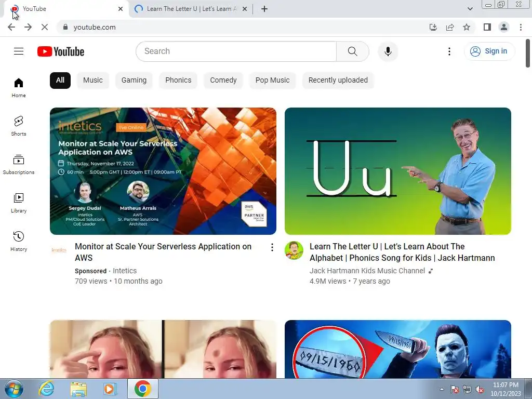Viewport: 532px width, 399px height.
Task: Select the All filter chip
Action: click(60, 81)
